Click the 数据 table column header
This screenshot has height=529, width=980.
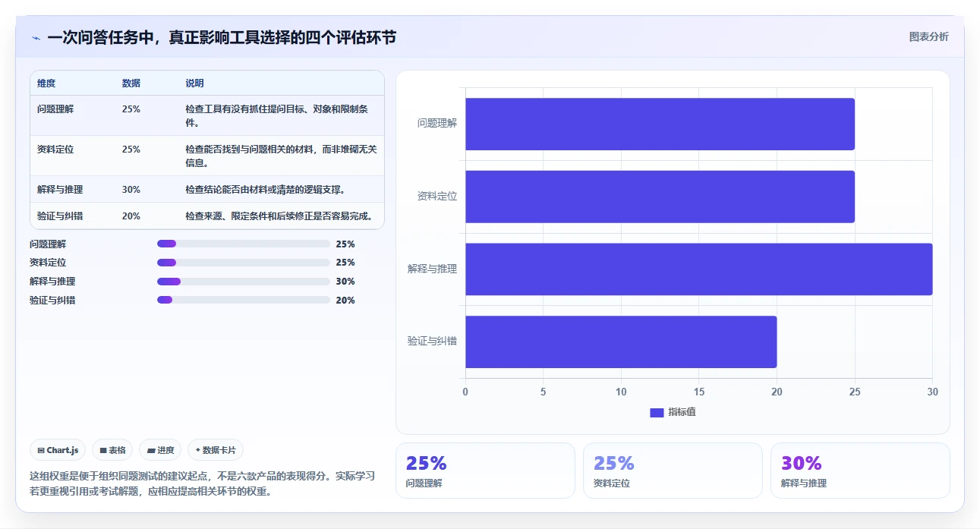click(131, 83)
